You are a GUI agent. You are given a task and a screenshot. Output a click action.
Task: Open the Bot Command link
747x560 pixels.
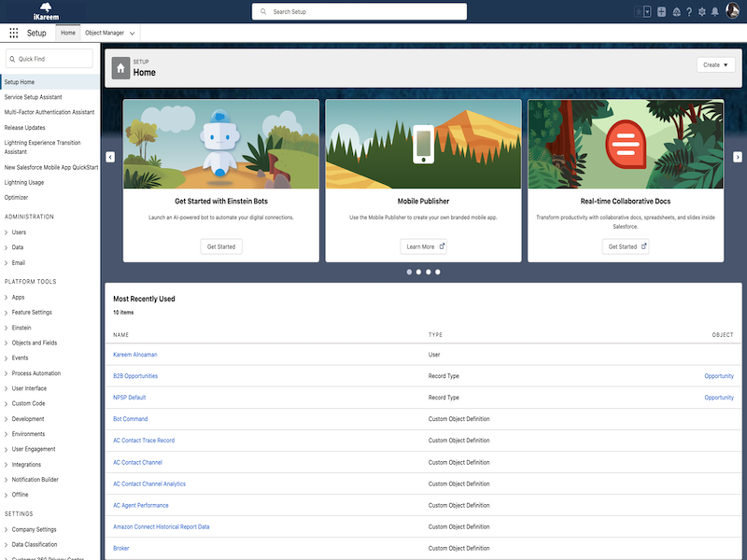[x=131, y=419]
